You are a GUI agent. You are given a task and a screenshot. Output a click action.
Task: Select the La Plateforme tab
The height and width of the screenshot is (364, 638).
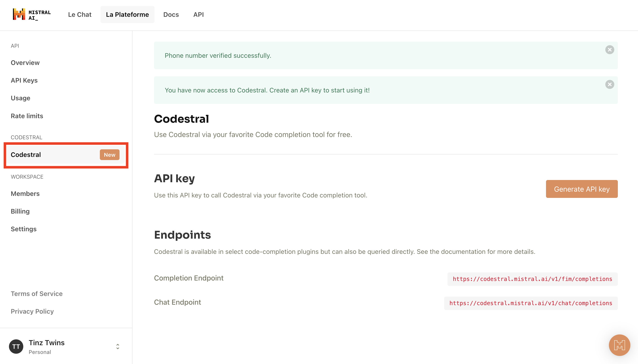tap(127, 15)
